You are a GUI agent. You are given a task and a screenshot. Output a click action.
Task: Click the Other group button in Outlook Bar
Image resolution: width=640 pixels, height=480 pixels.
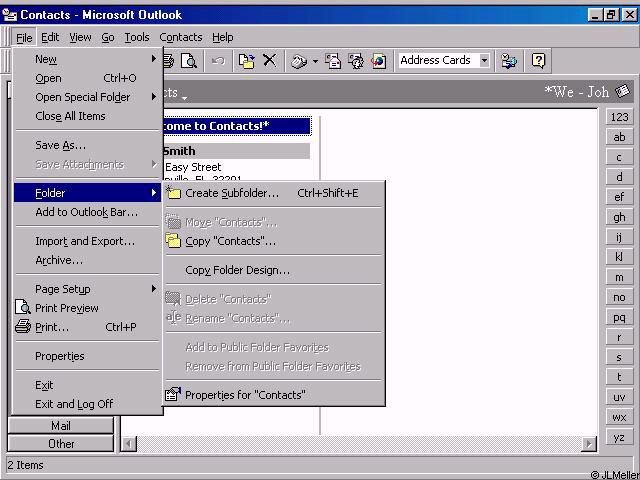pos(60,444)
